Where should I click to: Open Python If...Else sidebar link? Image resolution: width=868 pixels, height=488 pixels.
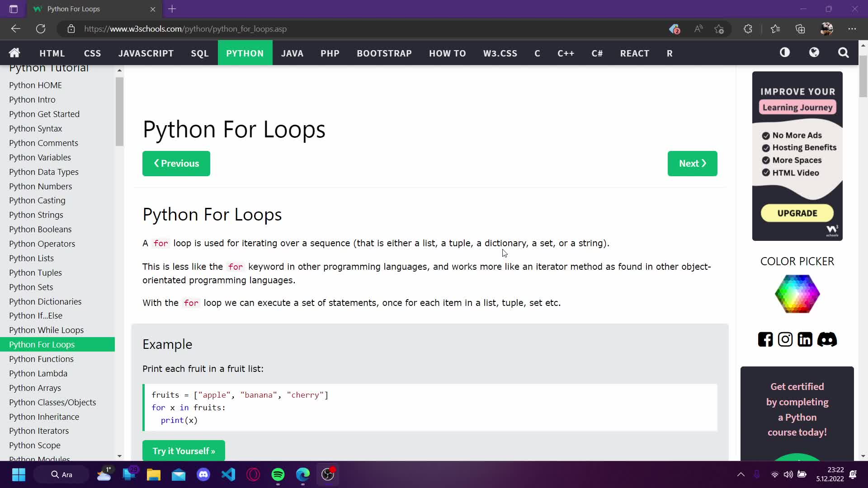57,315
